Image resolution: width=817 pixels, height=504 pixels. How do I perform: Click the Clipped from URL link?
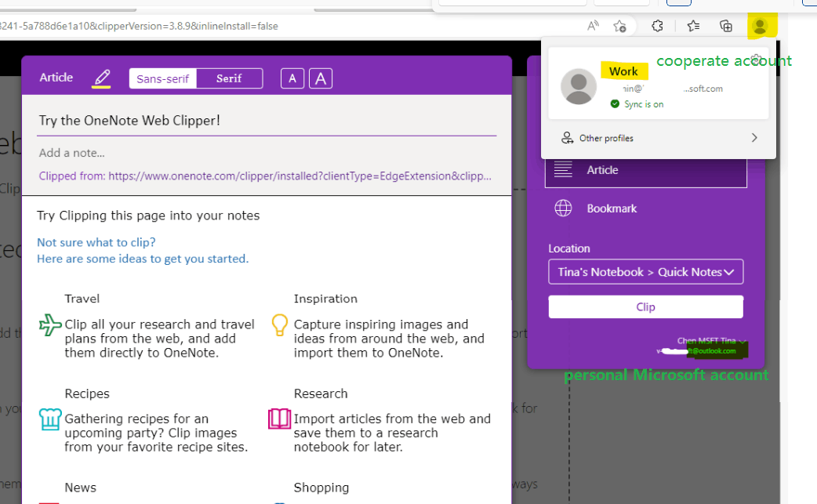click(265, 176)
